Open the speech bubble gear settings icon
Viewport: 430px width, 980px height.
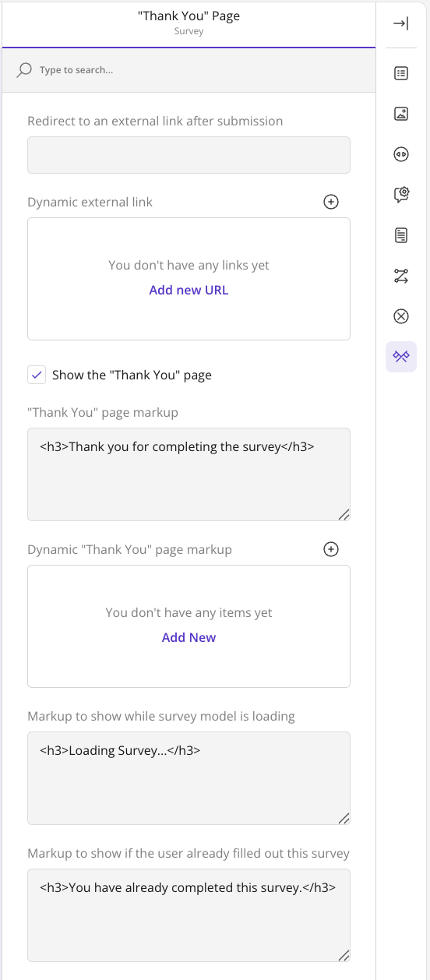tap(401, 195)
